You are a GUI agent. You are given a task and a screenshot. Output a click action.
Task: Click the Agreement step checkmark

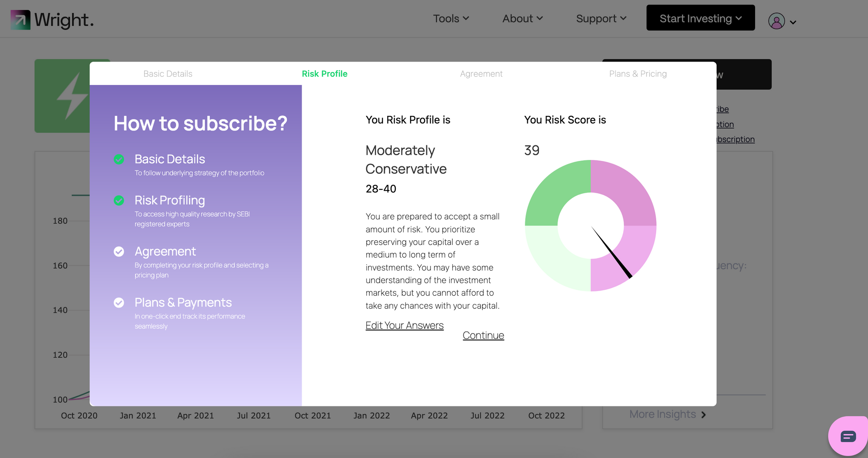(119, 252)
